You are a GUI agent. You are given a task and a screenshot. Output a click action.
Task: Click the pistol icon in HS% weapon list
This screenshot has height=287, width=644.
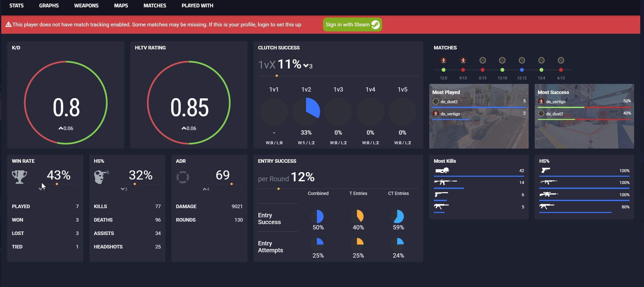[x=545, y=170]
